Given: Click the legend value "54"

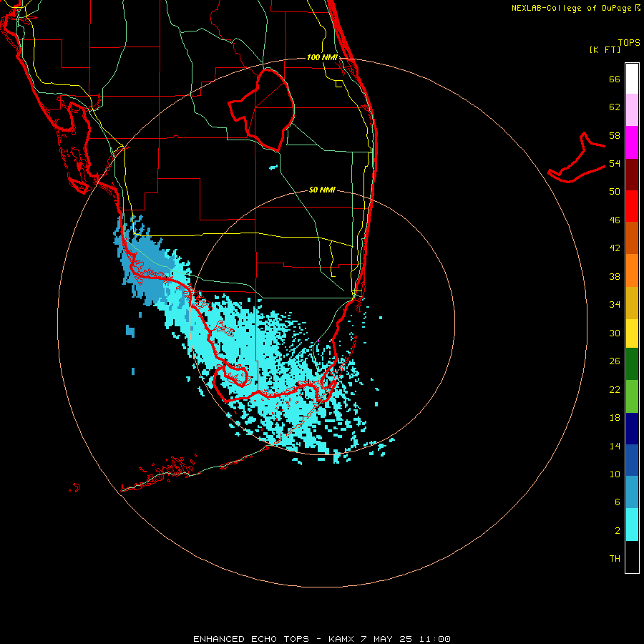Looking at the screenshot, I should coord(615,163).
